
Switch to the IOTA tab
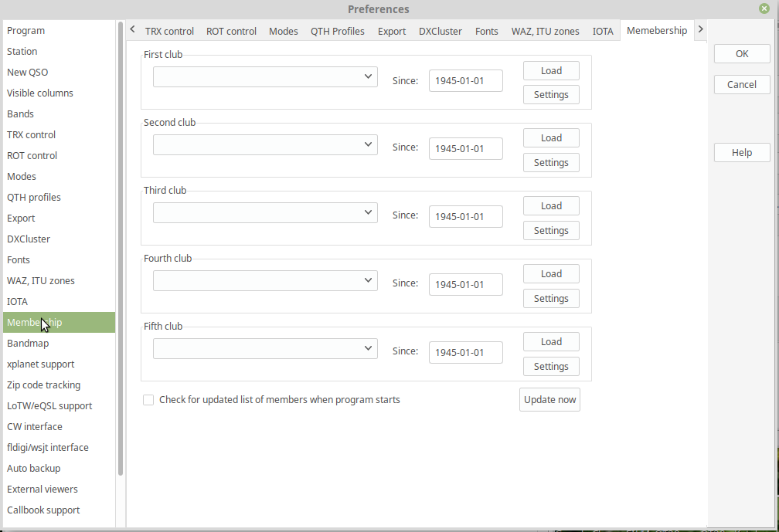[603, 31]
